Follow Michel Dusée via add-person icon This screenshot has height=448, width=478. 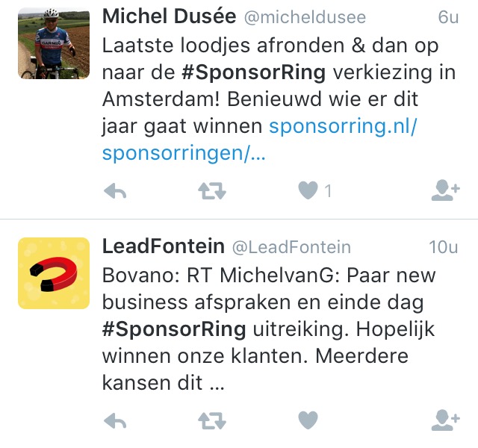point(445,190)
